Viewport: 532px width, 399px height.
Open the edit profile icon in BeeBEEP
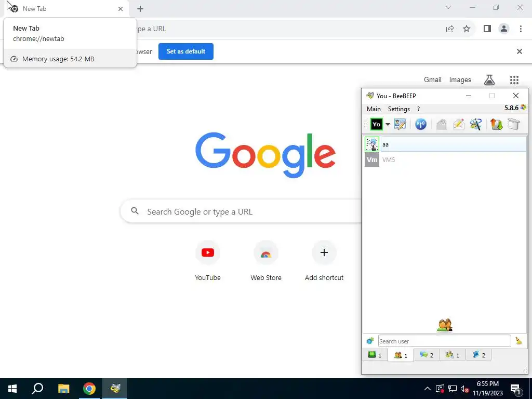[x=400, y=124]
